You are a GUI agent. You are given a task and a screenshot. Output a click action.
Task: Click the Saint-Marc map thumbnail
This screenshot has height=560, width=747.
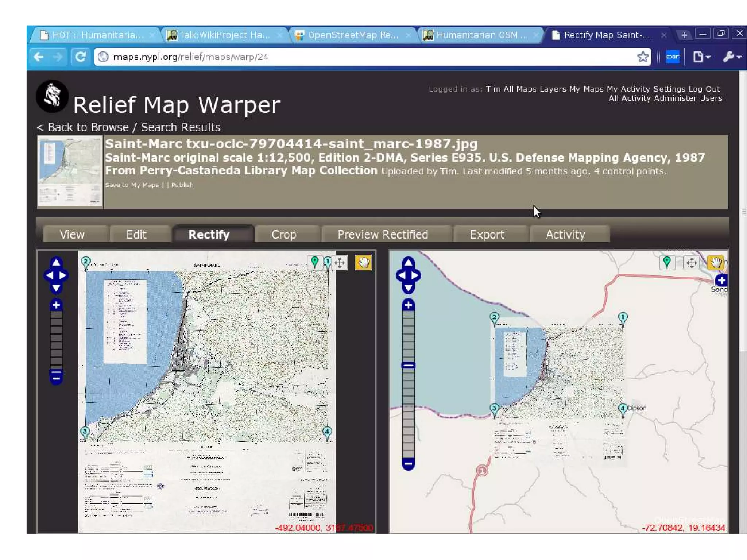tap(70, 171)
